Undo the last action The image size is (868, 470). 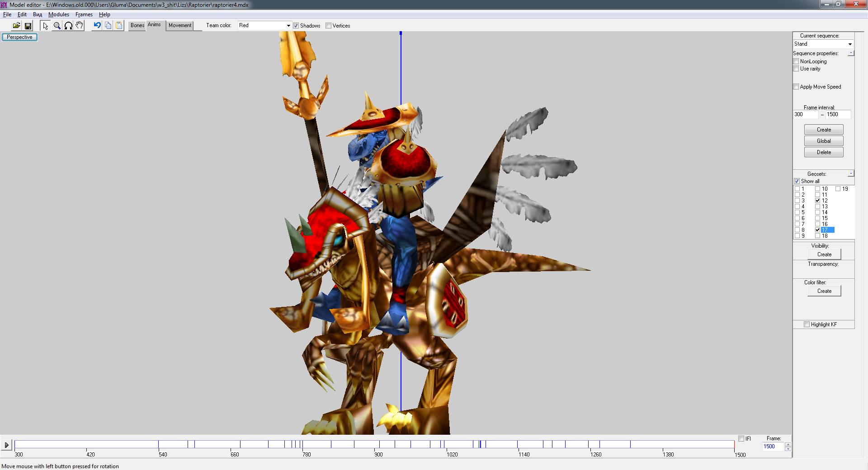tap(97, 25)
